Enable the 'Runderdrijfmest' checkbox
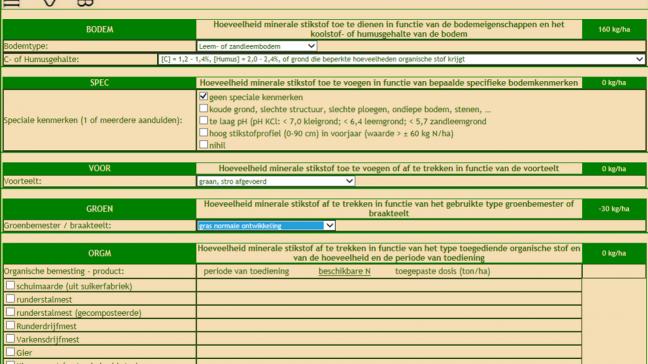Image resolution: width=648 pixels, height=364 pixels. (10, 325)
